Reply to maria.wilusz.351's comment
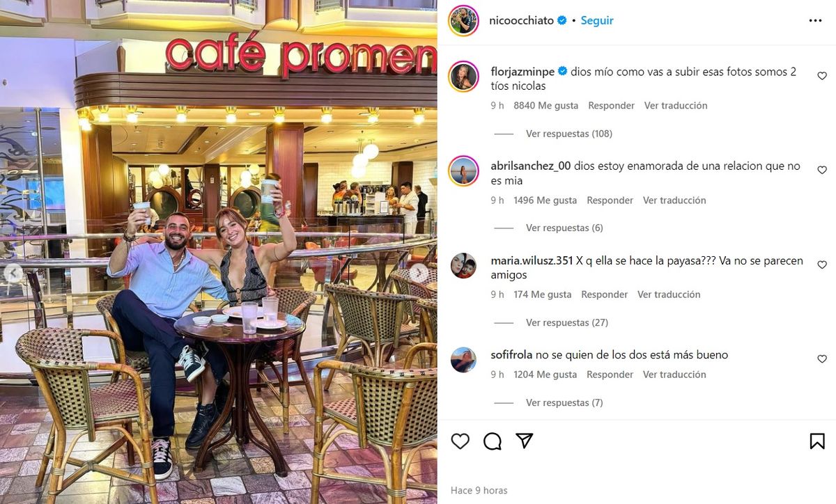836x504 pixels. pyautogui.click(x=604, y=294)
